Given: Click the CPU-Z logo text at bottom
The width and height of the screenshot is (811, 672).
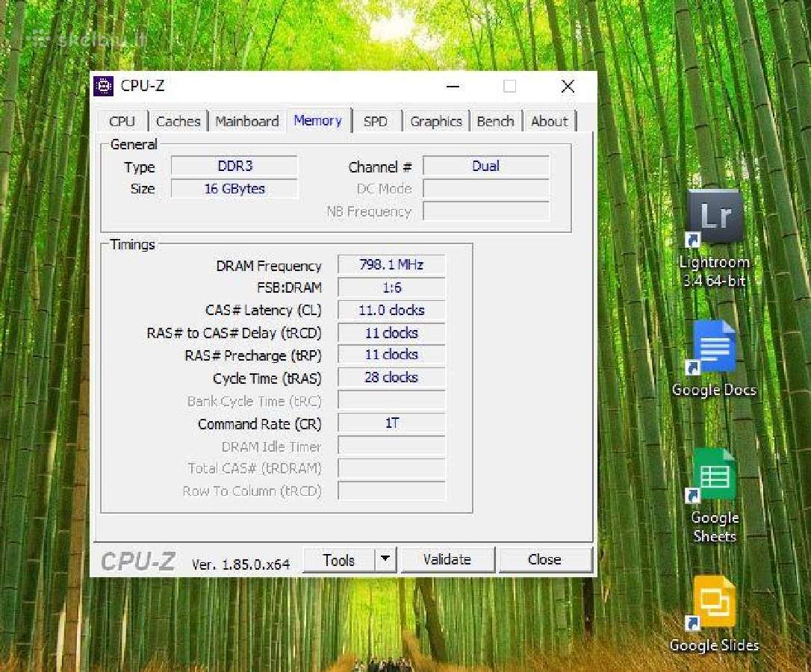Looking at the screenshot, I should (x=138, y=561).
